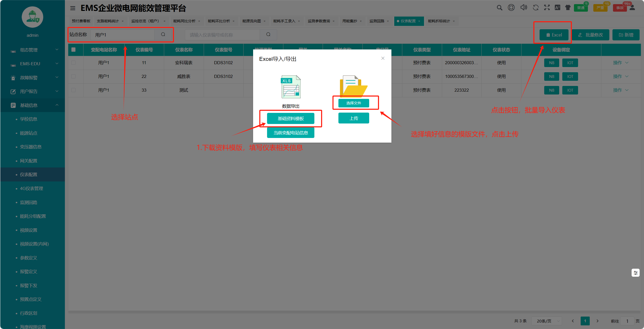
Task: Click the 基础资料模板 button
Action: tap(291, 119)
